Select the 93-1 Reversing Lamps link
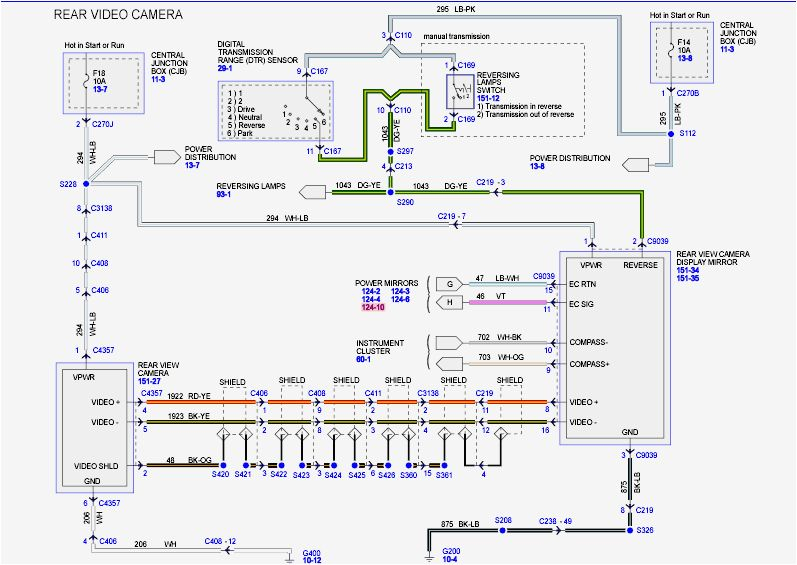 coord(224,195)
